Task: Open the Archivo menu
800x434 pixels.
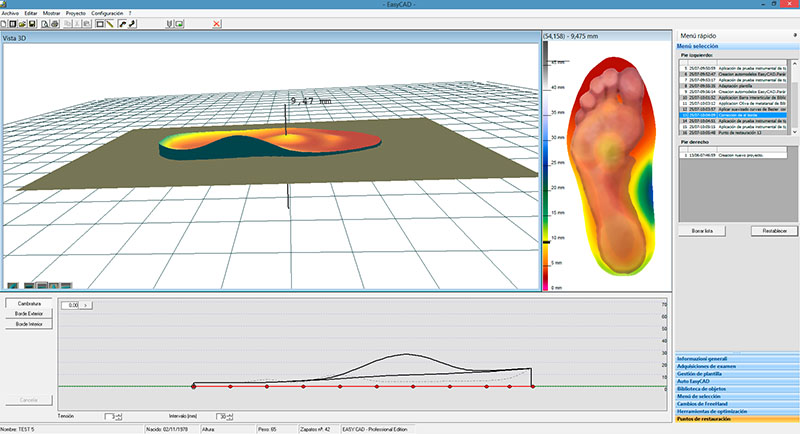Action: [10, 13]
